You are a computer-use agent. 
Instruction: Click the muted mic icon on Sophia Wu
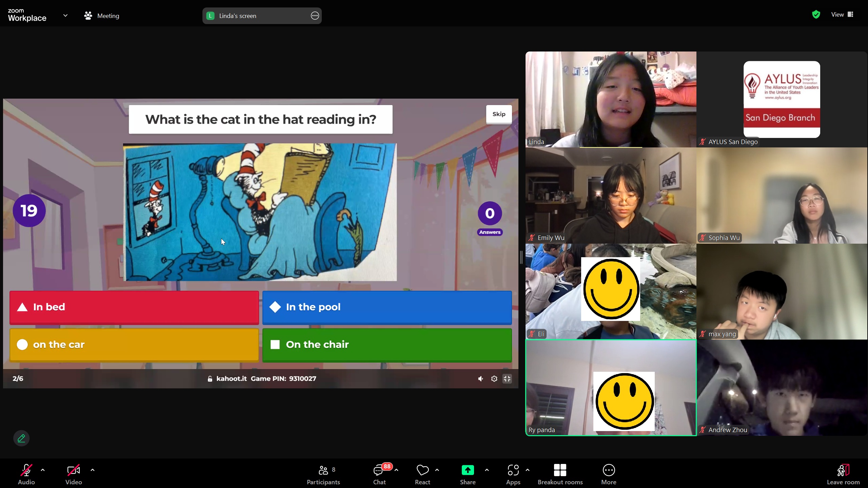pyautogui.click(x=703, y=238)
